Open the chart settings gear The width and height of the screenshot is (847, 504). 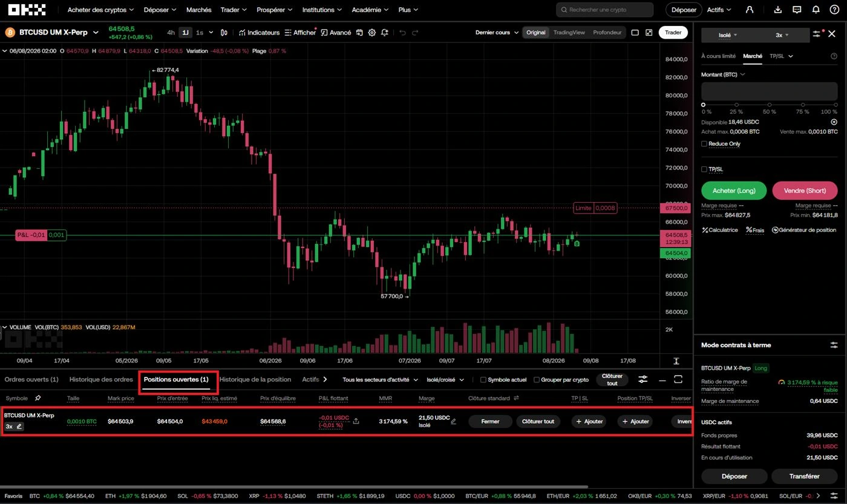(372, 33)
